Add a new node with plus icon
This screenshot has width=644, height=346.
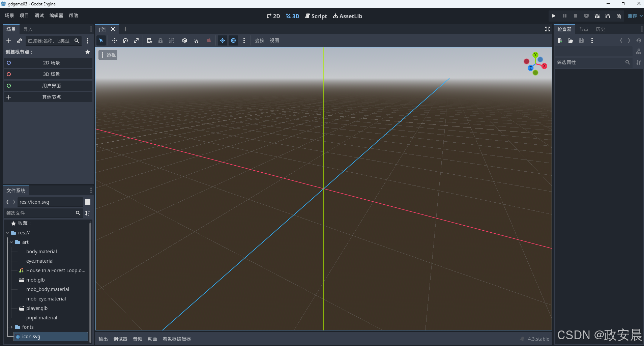pyautogui.click(x=9, y=41)
